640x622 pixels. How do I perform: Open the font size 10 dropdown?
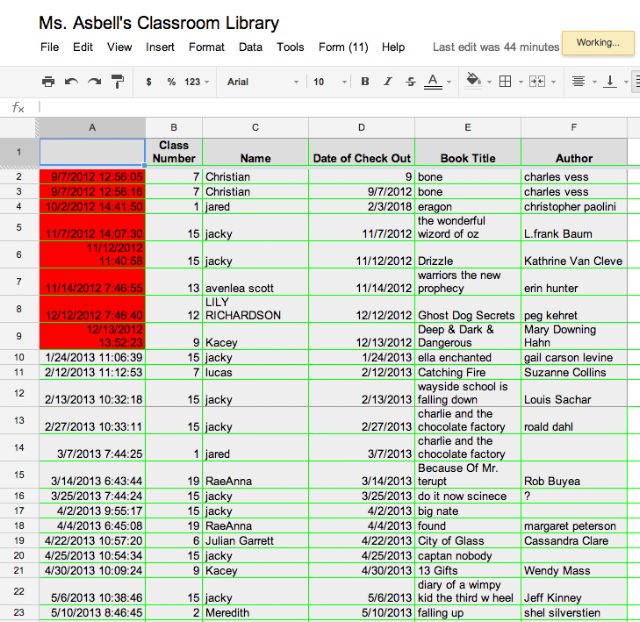(330, 82)
